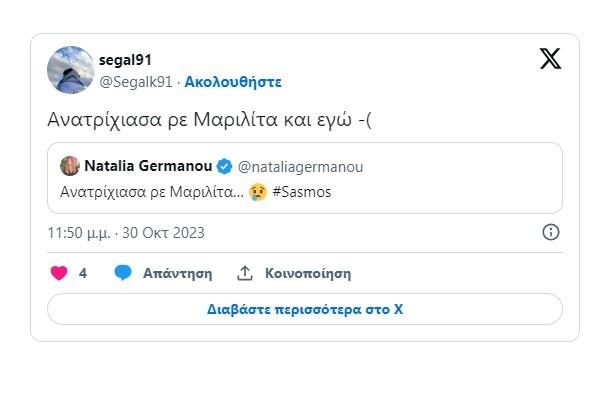The width and height of the screenshot is (606, 397).
Task: Click the Natalia Germanou name
Action: point(148,166)
